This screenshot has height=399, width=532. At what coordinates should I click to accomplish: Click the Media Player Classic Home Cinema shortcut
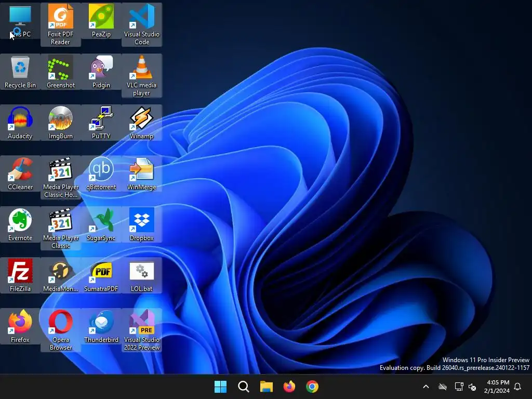[x=60, y=177]
